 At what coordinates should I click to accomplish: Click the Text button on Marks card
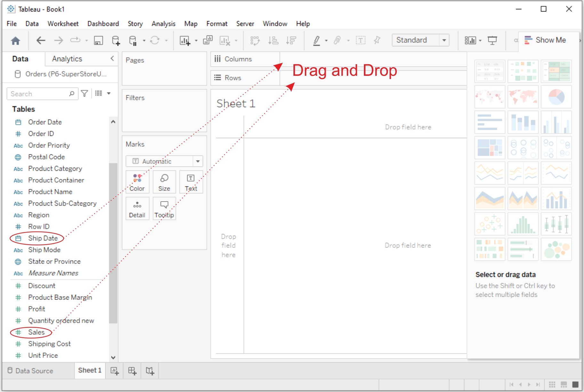(191, 182)
